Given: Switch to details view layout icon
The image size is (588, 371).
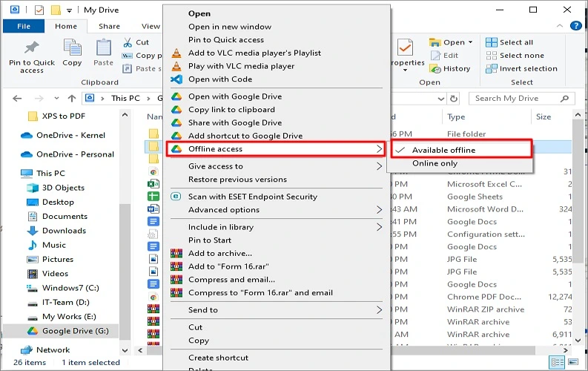Looking at the screenshot, I should [557, 362].
